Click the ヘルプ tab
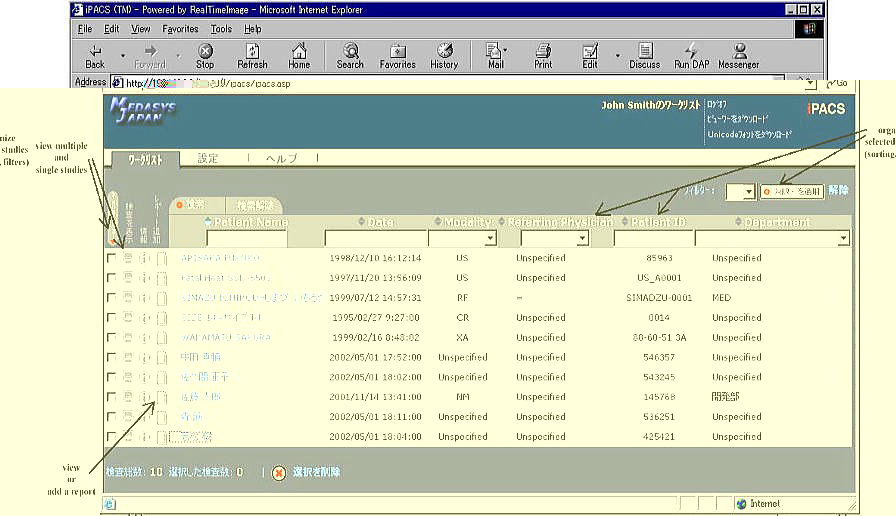 tap(280, 158)
